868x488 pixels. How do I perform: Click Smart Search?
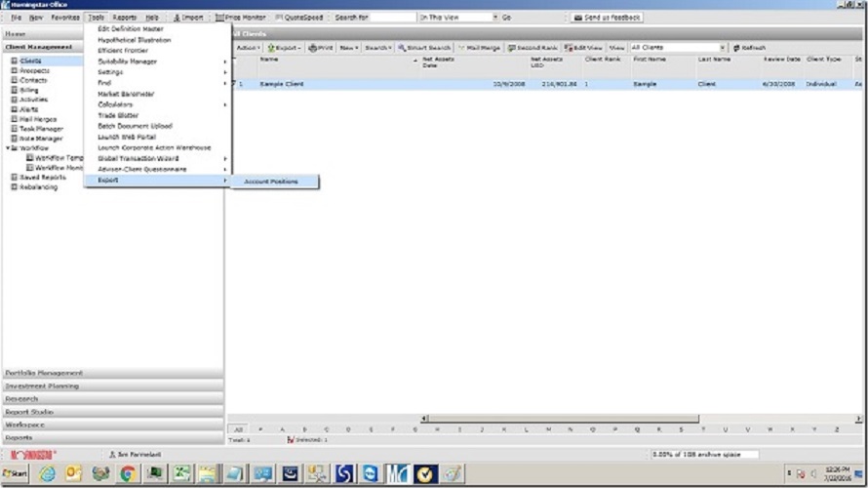pos(424,48)
